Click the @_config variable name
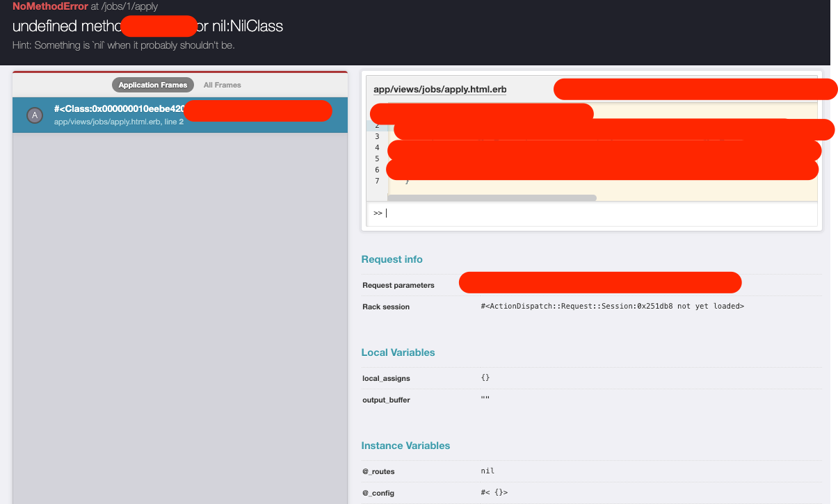The image size is (838, 504). 378,493
